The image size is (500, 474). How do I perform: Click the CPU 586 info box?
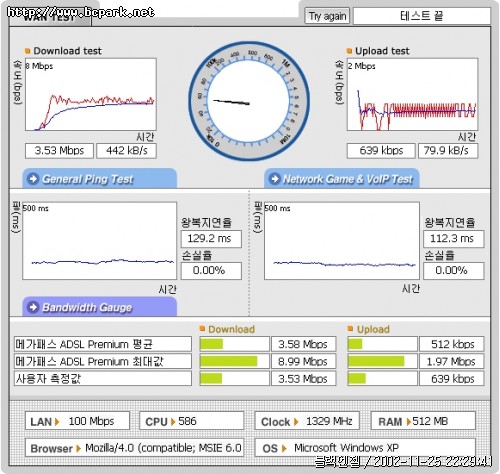point(192,421)
